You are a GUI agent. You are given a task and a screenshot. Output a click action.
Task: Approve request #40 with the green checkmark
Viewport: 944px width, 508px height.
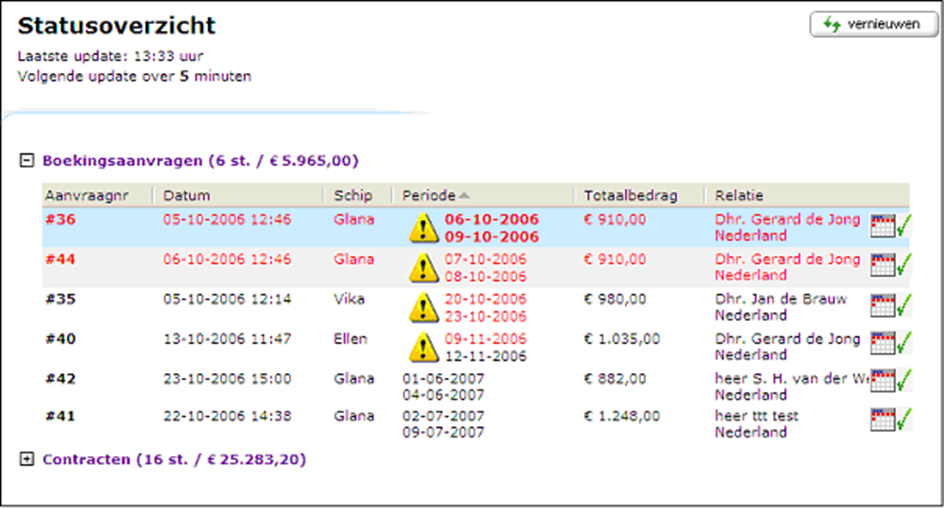[x=904, y=344]
